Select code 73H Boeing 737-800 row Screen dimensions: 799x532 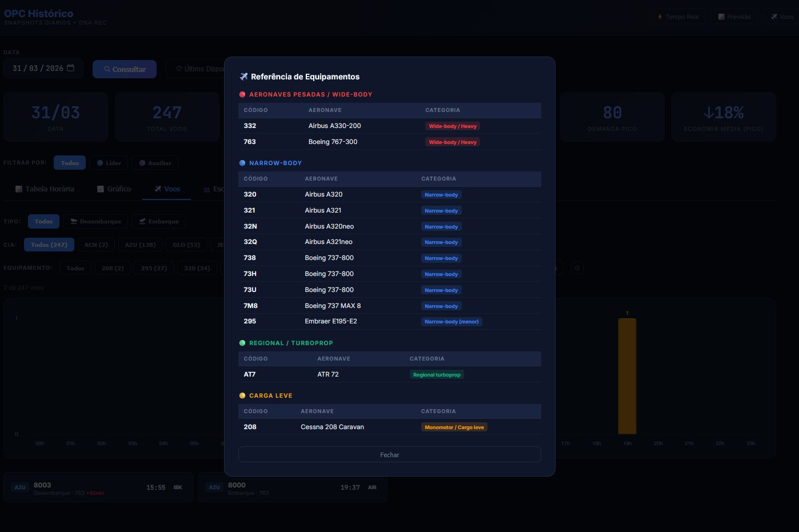(x=389, y=274)
